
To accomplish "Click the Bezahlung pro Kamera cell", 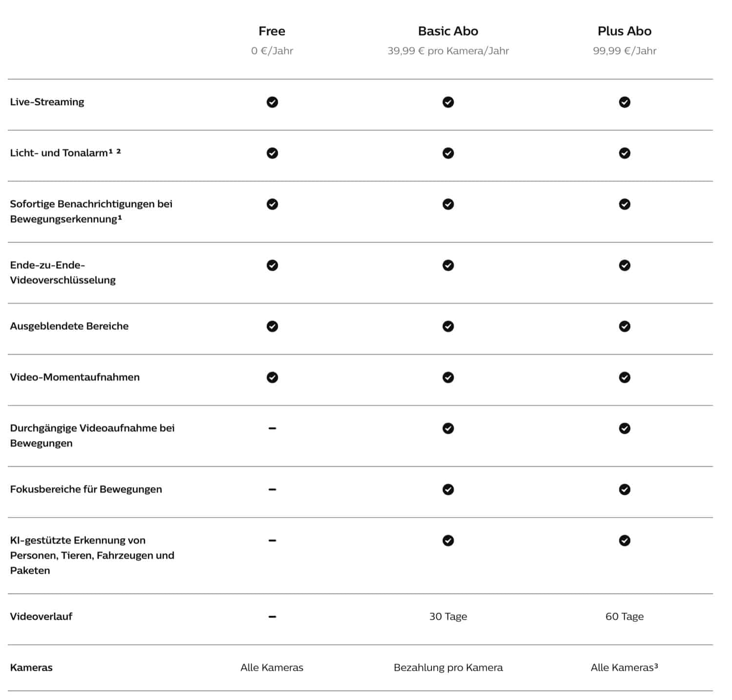I will click(448, 668).
